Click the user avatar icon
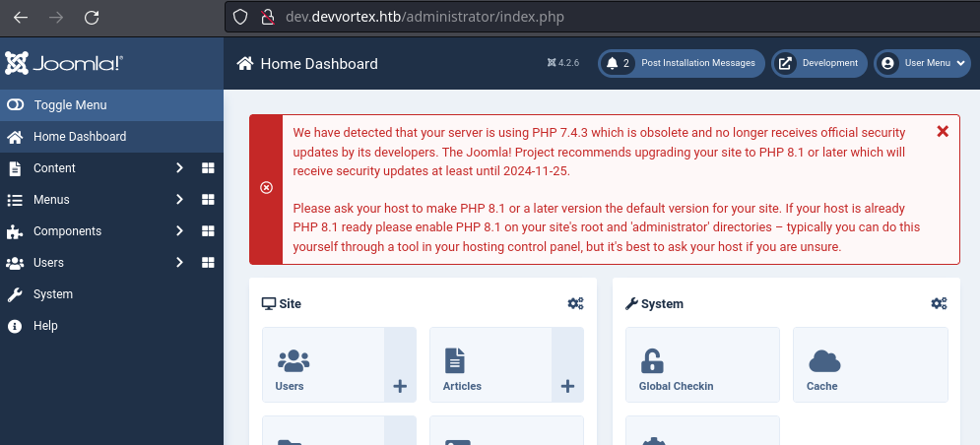This screenshot has width=980, height=445. pos(887,63)
